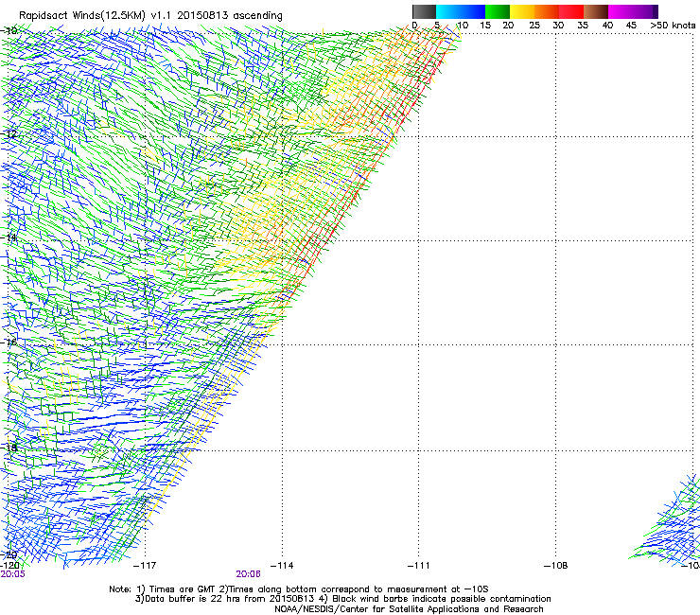The height and width of the screenshot is (615, 700).
Task: Click the '40' legend scale number
Action: click(x=607, y=26)
